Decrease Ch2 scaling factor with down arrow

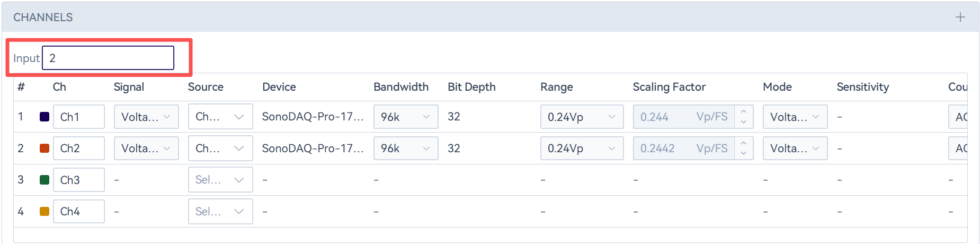coord(744,154)
